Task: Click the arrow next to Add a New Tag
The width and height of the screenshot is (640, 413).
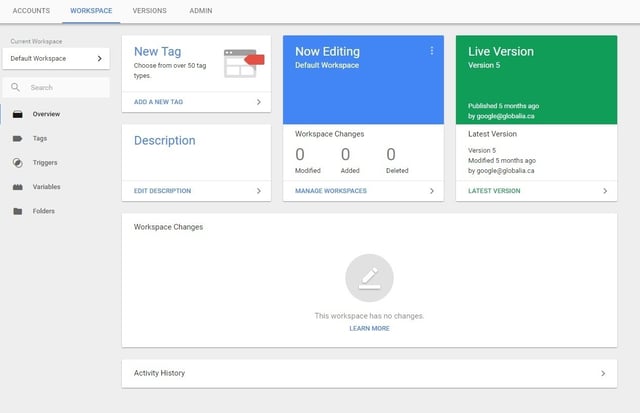Action: coord(259,102)
